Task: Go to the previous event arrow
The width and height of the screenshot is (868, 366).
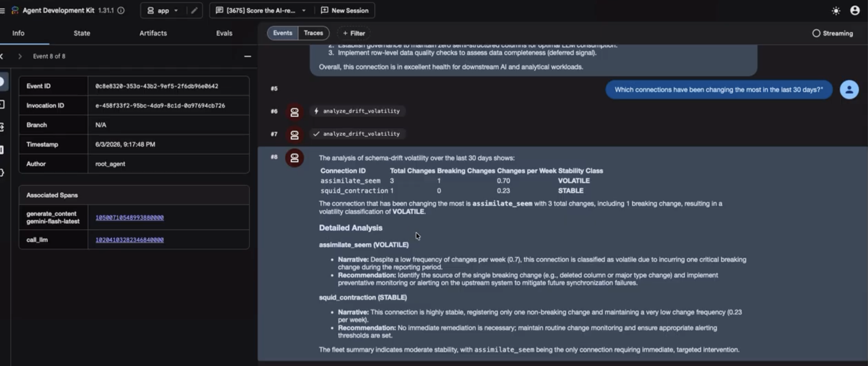Action: point(2,56)
